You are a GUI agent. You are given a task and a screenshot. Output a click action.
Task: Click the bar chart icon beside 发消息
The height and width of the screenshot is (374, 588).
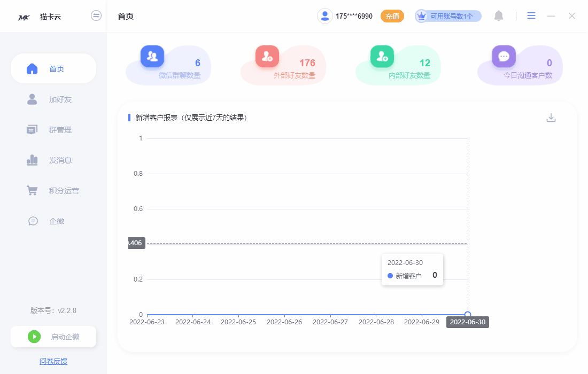tap(32, 160)
